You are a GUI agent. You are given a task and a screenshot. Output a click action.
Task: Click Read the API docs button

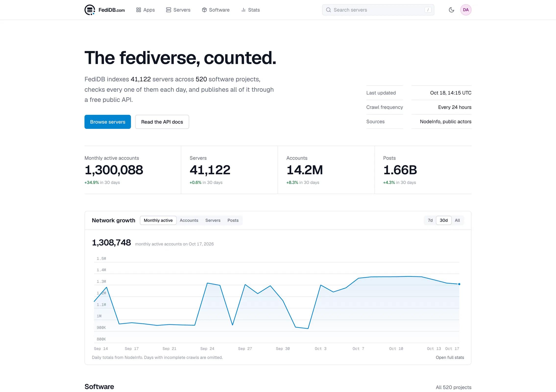pyautogui.click(x=162, y=122)
